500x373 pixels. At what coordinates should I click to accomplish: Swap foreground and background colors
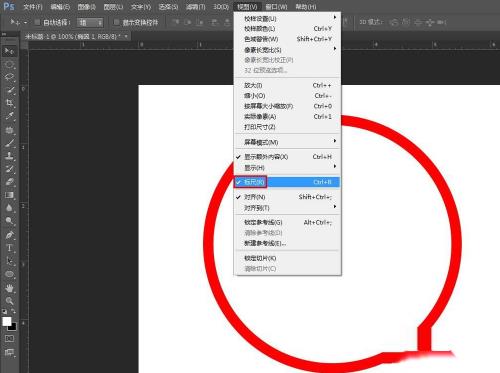click(14, 311)
